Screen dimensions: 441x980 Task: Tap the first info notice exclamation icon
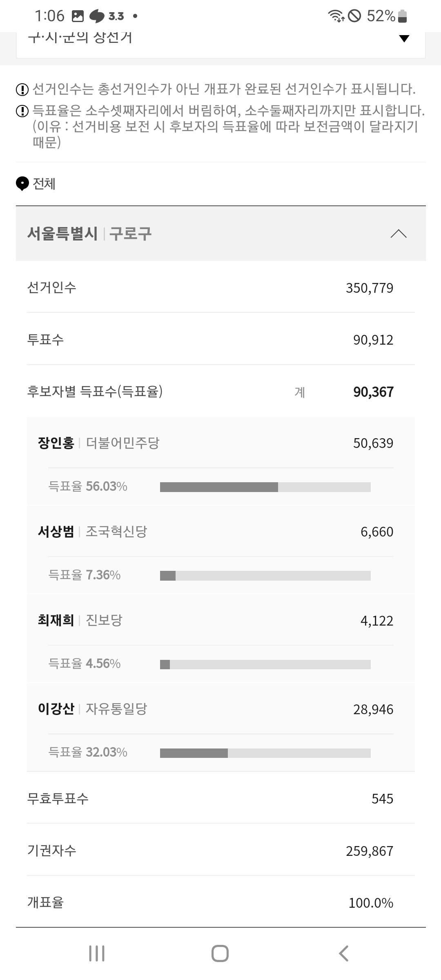pos(22,89)
